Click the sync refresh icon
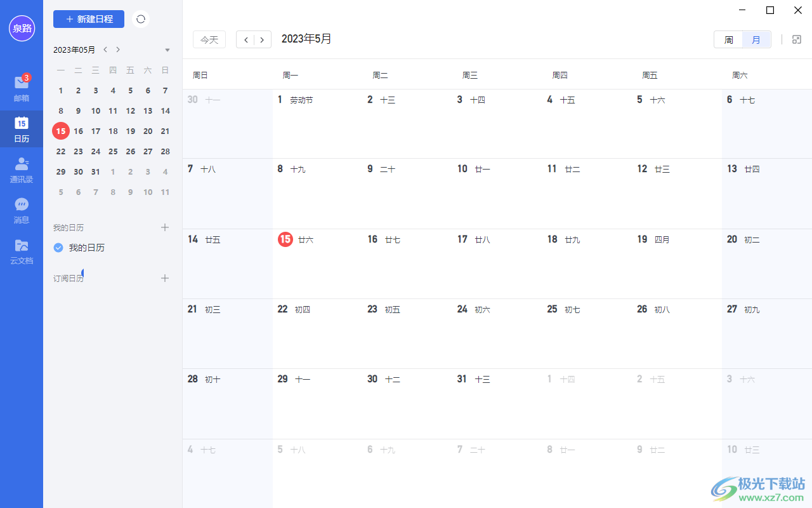Screen dimensions: 812x508 (141, 19)
